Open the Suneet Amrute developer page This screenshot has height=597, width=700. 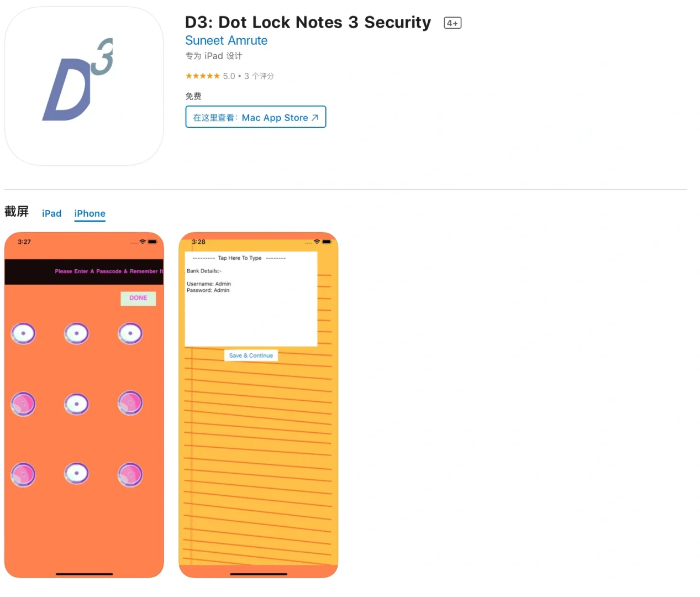[226, 40]
